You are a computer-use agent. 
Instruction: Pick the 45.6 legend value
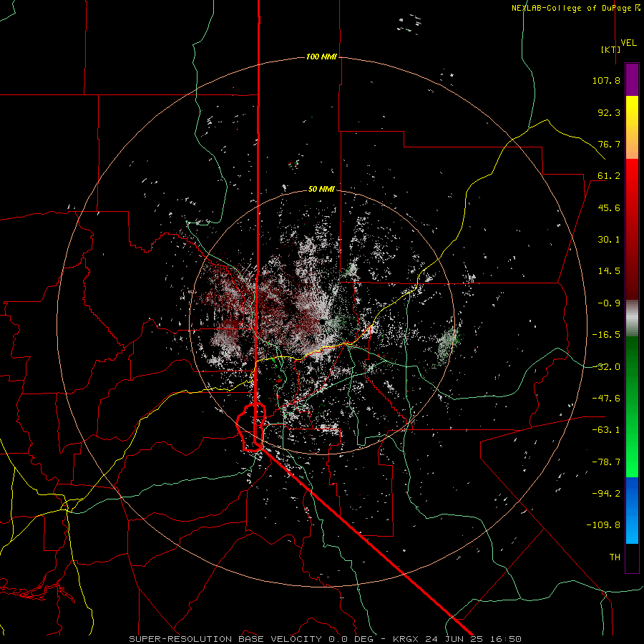click(609, 208)
